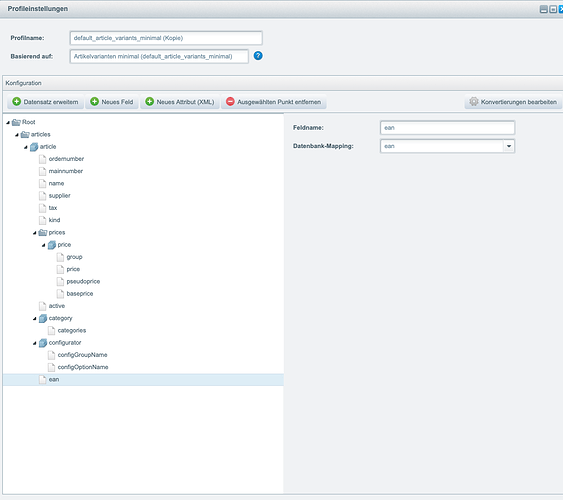
Task: Collapse the Root tree node
Action: (8, 123)
